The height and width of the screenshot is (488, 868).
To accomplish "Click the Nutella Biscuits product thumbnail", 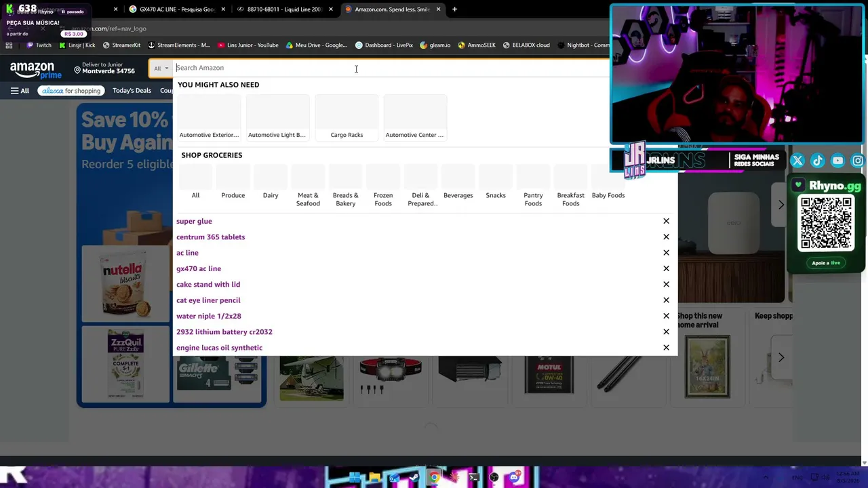I will pyautogui.click(x=125, y=284).
